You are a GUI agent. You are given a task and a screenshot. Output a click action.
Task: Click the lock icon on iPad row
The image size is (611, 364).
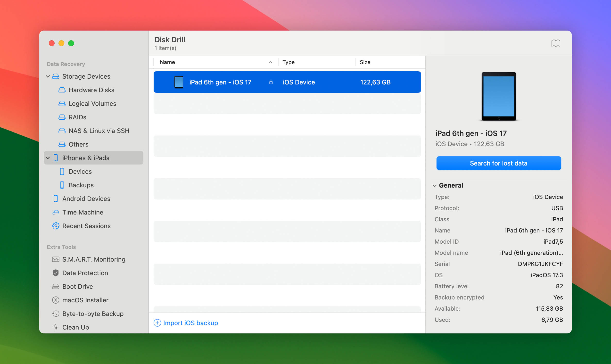pyautogui.click(x=271, y=82)
